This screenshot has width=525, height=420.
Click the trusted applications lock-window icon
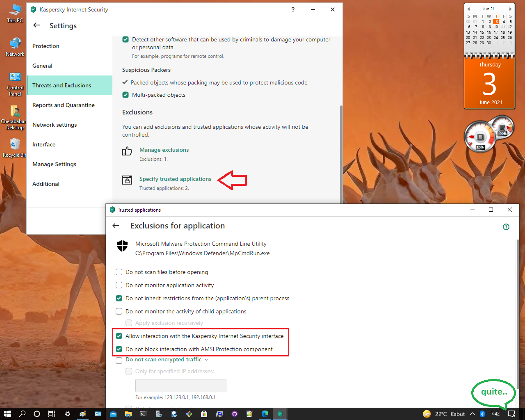tap(127, 180)
